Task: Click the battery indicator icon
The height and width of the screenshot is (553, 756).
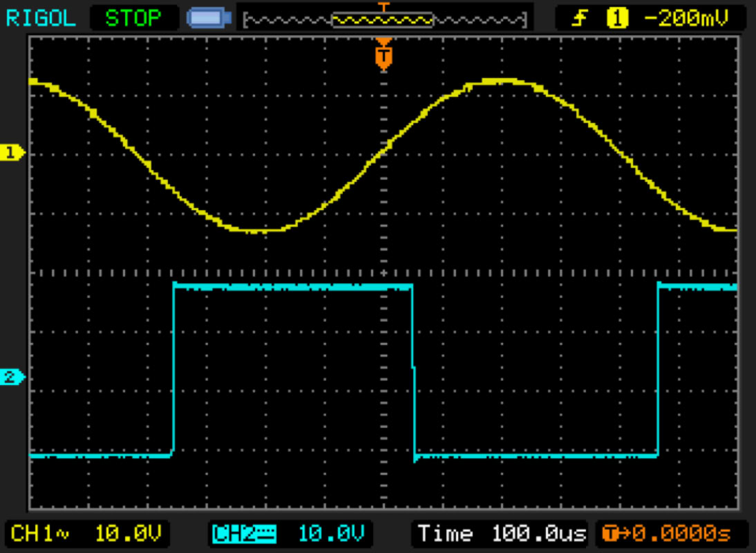Action: pos(207,18)
